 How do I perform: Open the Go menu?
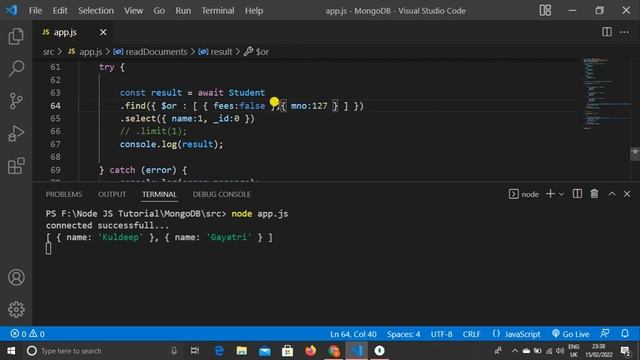point(159,11)
